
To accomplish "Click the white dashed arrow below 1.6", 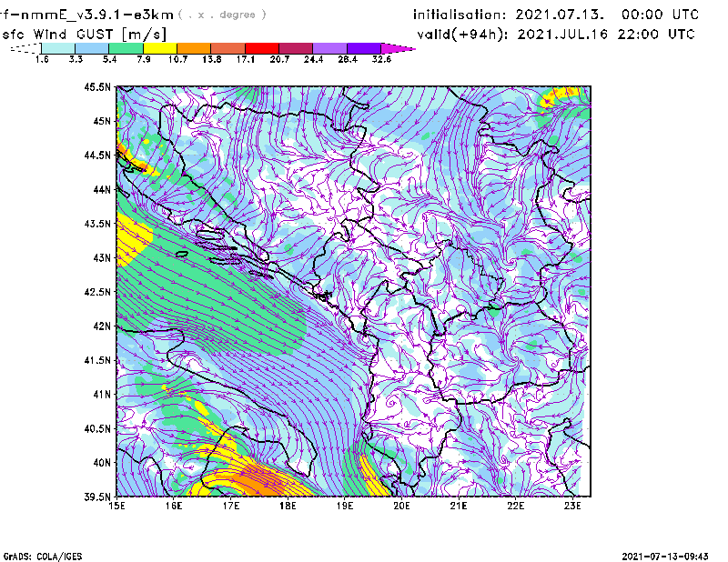I will tap(25, 48).
